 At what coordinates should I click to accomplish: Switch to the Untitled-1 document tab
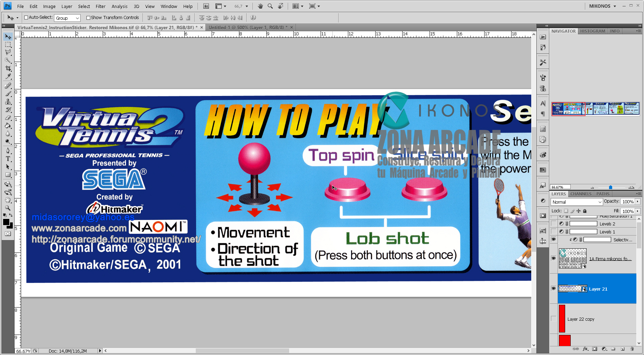click(x=247, y=27)
